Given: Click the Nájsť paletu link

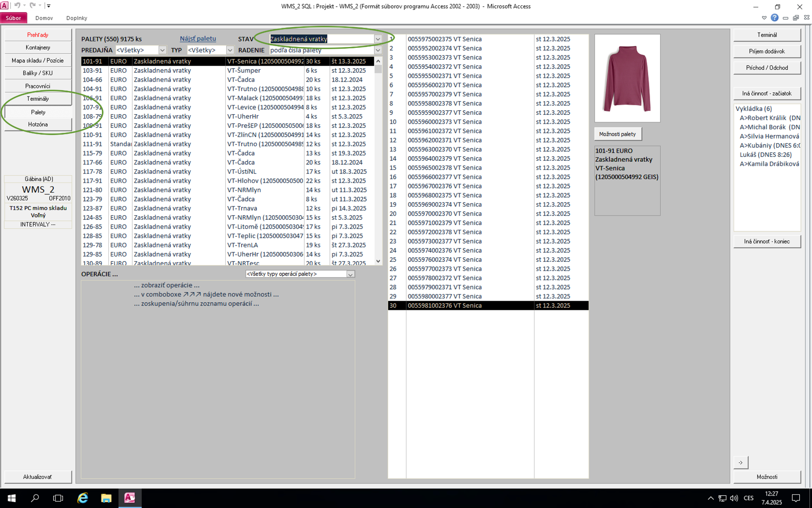Looking at the screenshot, I should [198, 39].
